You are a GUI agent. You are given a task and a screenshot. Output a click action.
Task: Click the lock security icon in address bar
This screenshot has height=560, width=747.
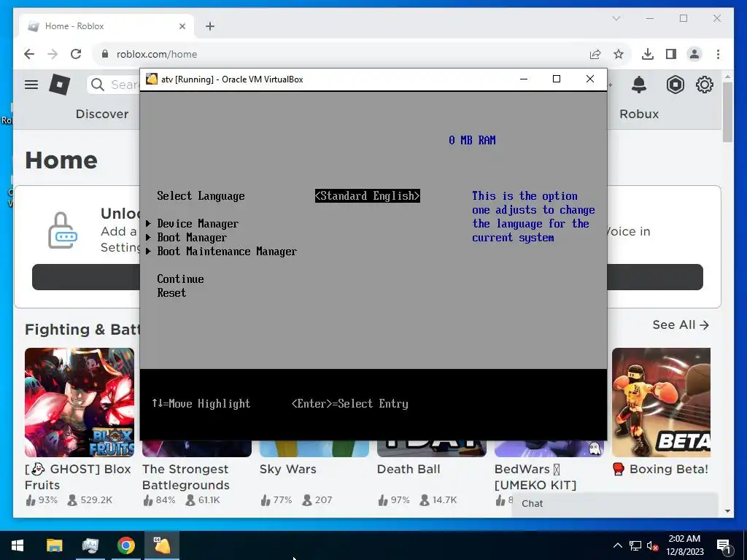coord(105,54)
